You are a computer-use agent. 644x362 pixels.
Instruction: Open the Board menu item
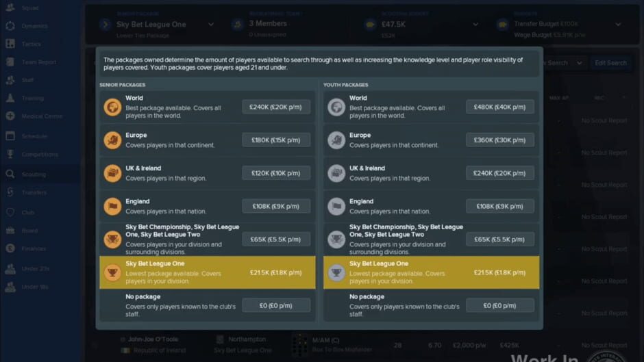(29, 231)
